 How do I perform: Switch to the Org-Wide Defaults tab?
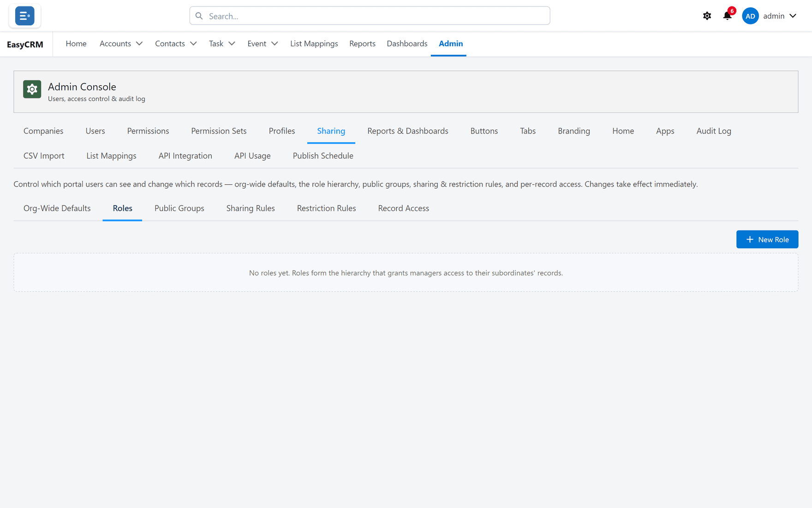[x=57, y=208]
